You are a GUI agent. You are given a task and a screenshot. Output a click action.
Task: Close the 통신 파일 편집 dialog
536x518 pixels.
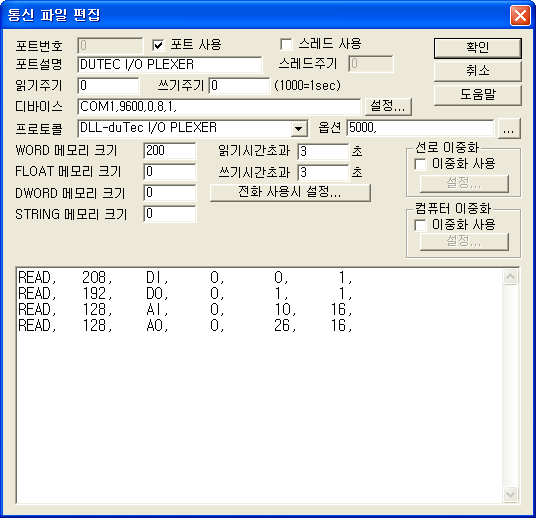520,15
